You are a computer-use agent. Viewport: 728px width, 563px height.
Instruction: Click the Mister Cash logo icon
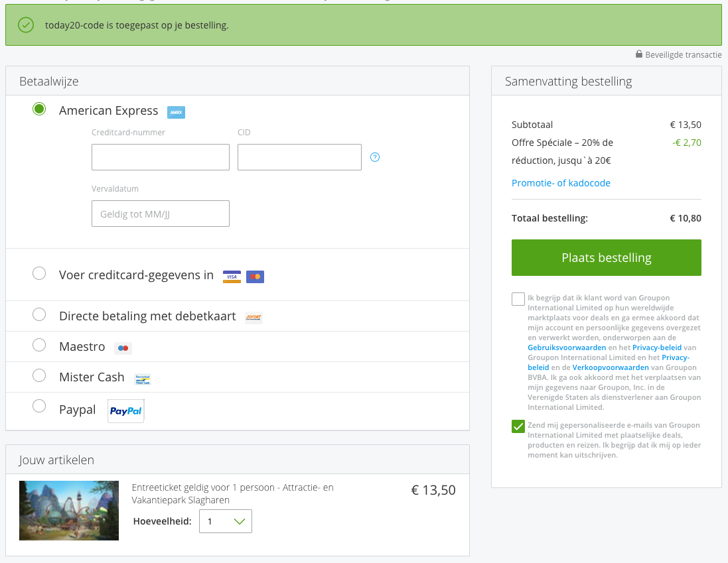[x=143, y=379]
